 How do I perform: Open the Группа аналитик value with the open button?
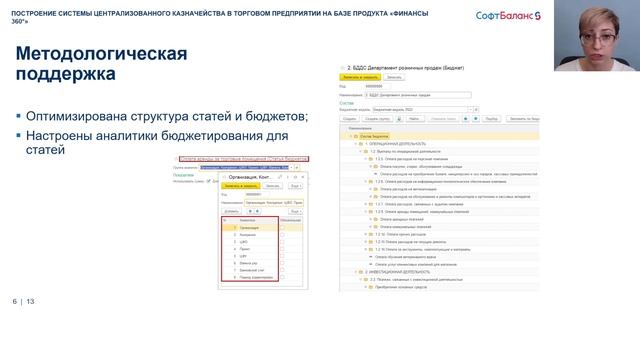pos(297,167)
